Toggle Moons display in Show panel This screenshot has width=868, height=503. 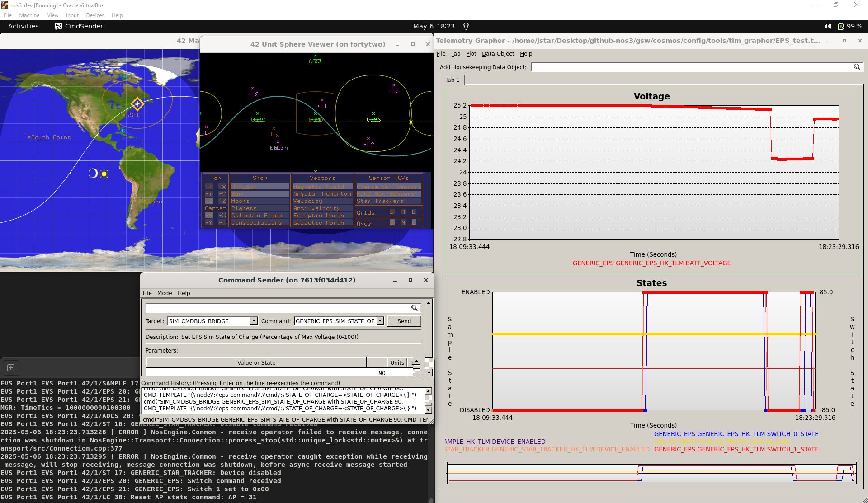260,201
